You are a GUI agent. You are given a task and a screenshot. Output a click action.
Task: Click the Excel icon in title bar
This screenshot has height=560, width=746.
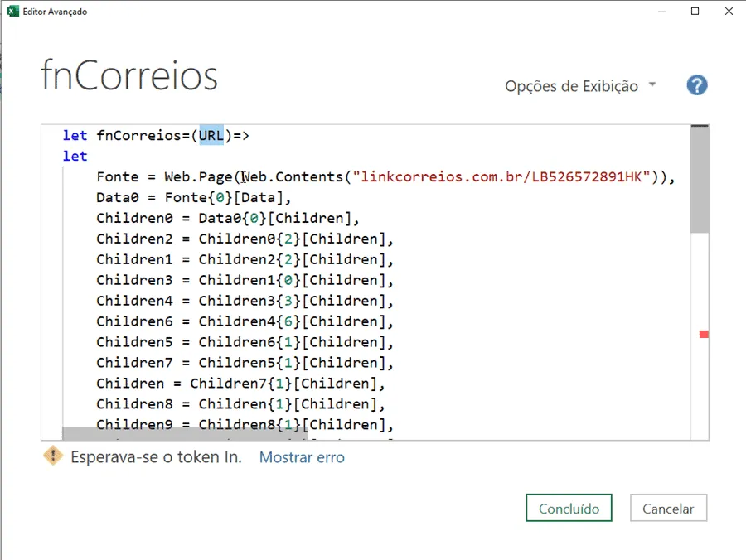[12, 11]
